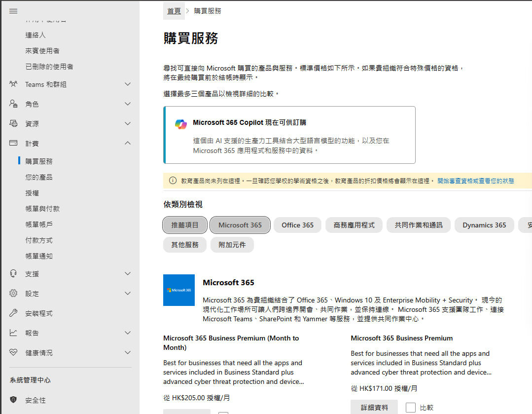The height and width of the screenshot is (414, 532).
Task: Click the Teams 和群組 people icon
Action: click(x=13, y=84)
